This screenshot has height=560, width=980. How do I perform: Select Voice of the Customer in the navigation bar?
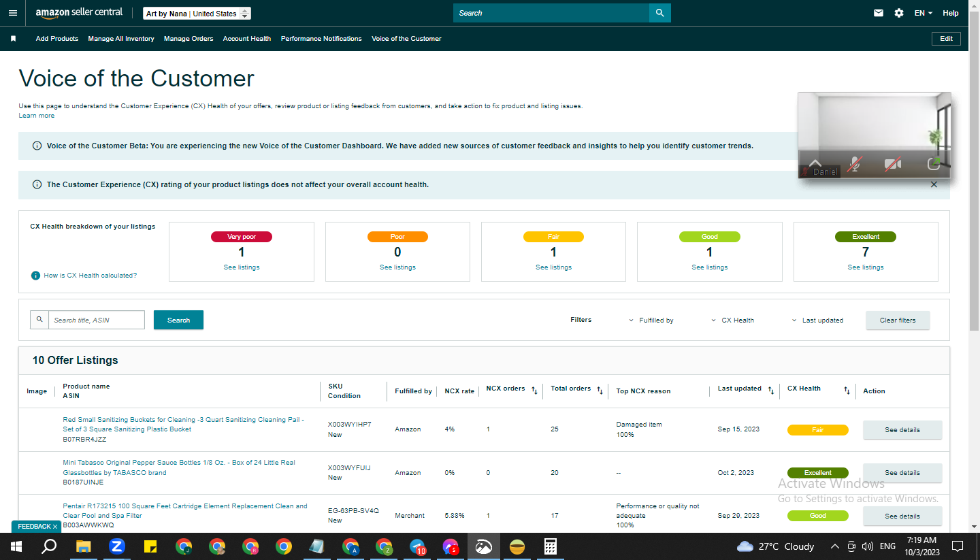pyautogui.click(x=406, y=39)
